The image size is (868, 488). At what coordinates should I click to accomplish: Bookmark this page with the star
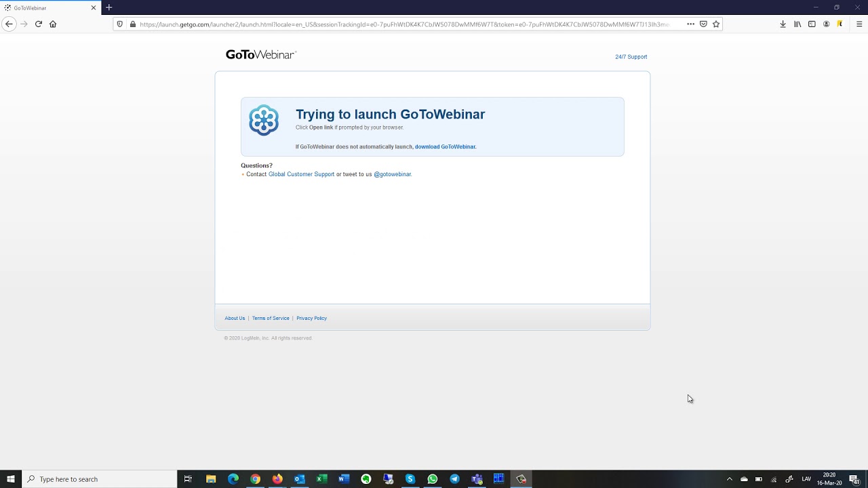[716, 24]
